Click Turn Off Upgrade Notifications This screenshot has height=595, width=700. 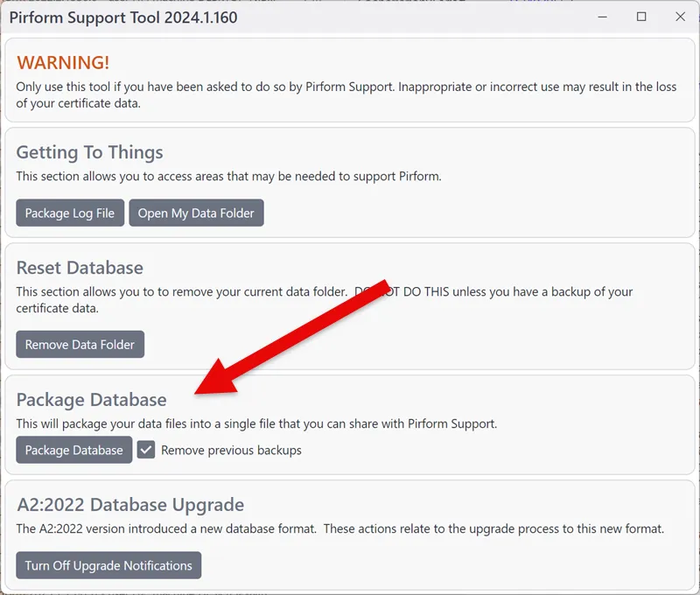108,565
